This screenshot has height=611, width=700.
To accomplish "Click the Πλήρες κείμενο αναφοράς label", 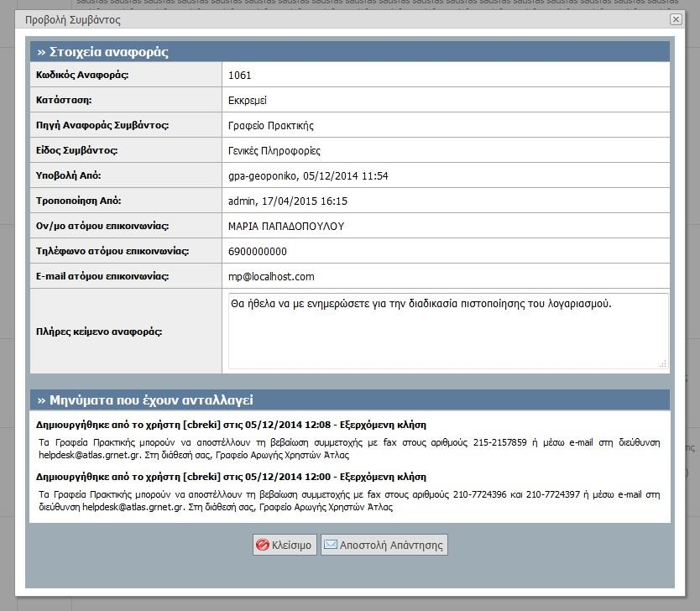I will coord(99,332).
